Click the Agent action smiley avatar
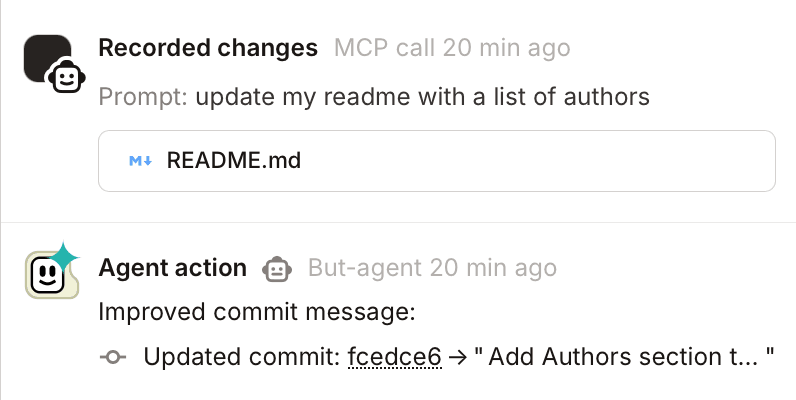This screenshot has width=796, height=400. 47,273
